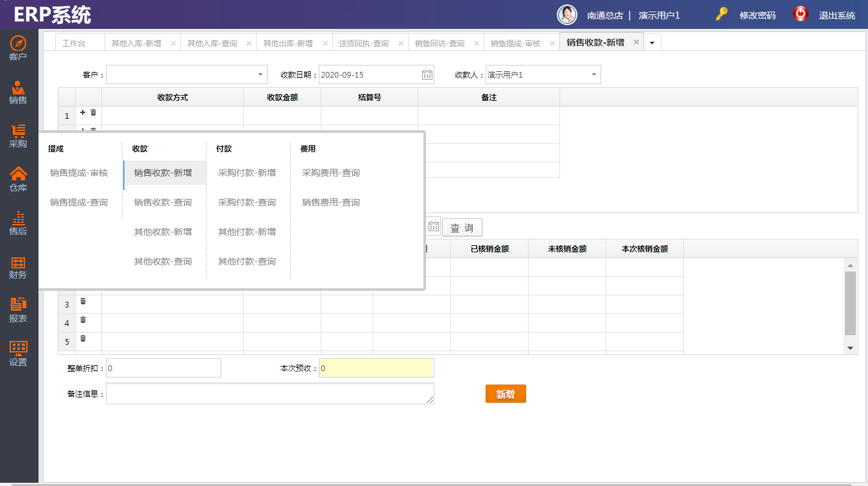Screen dimensions: 868x486
Task: Delete row 3 using trash icon
Action: coord(83,301)
